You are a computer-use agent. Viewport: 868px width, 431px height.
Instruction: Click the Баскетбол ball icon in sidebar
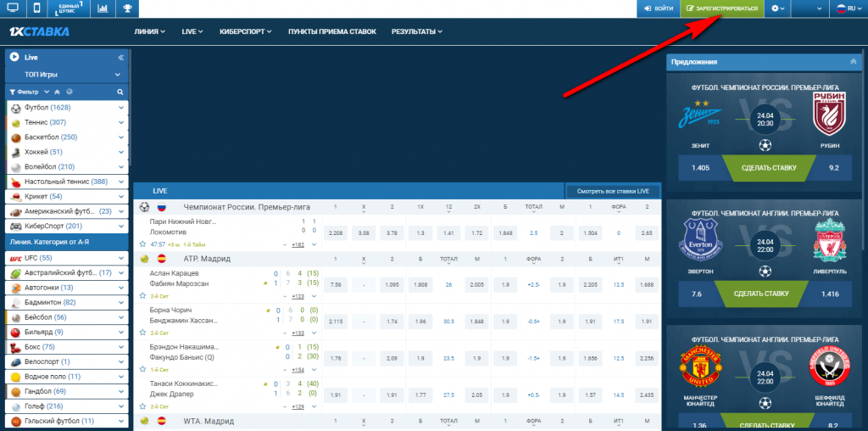[15, 137]
